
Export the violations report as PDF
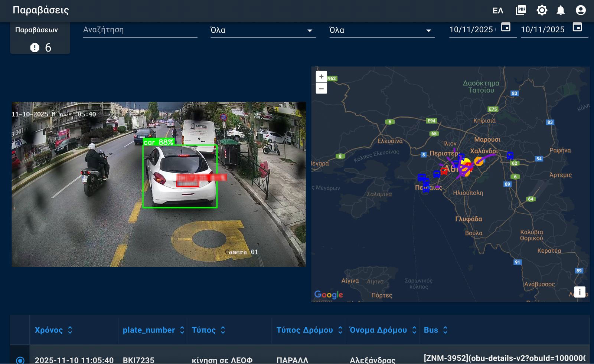[x=521, y=10]
